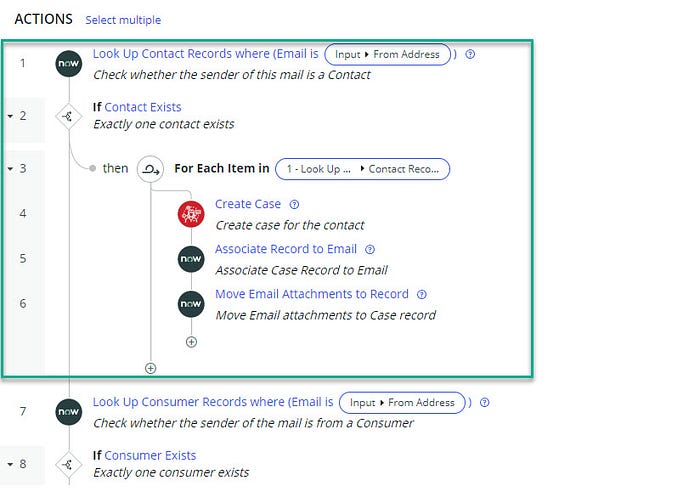
Task: Open the Look Up Contact Records action
Action: [x=205, y=54]
